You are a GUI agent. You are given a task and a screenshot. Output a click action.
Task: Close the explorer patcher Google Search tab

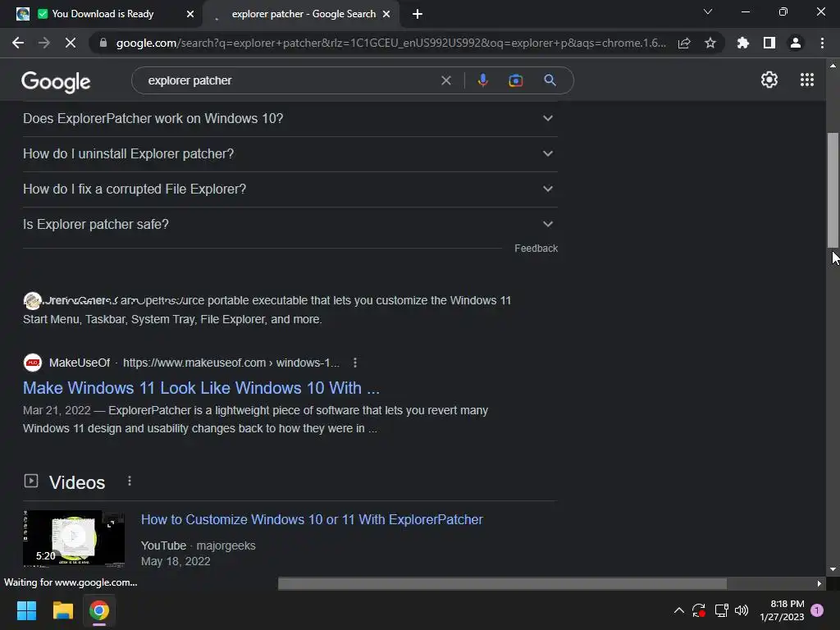pyautogui.click(x=386, y=14)
